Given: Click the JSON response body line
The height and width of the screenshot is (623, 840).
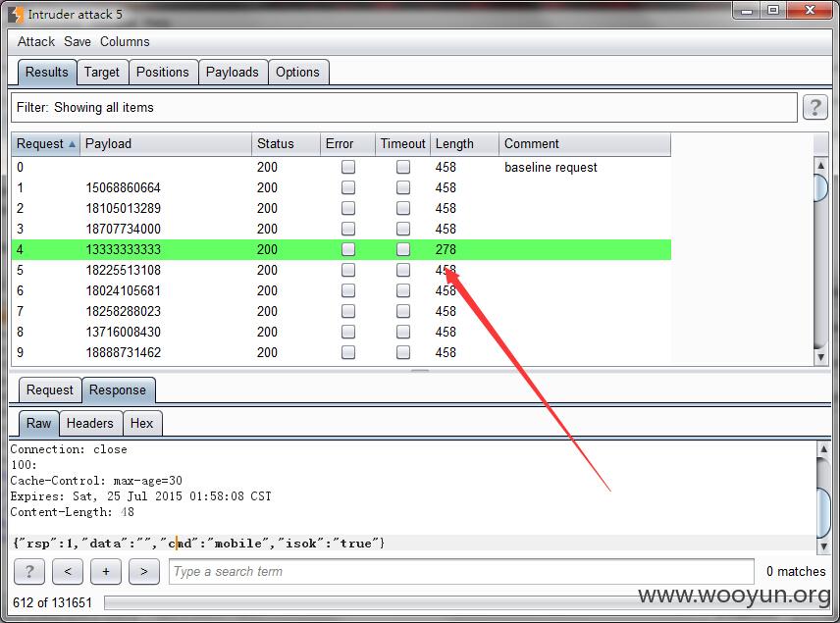Looking at the screenshot, I should tap(198, 544).
